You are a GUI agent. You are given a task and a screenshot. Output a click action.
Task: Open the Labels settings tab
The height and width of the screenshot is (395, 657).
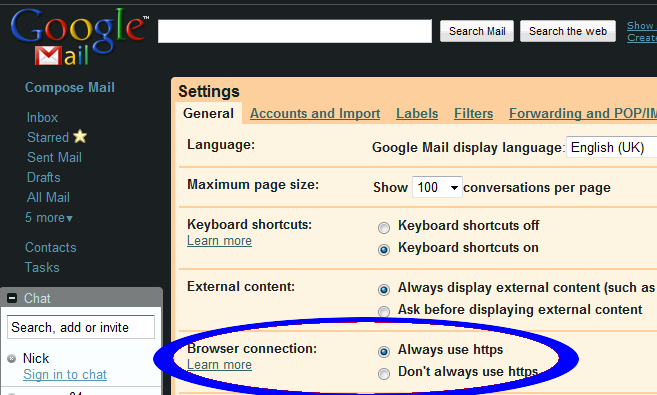417,113
